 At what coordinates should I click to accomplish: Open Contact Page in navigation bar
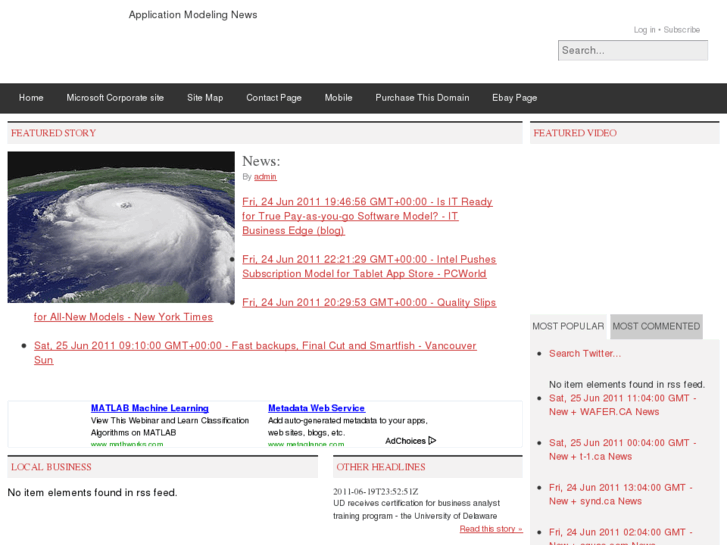click(274, 98)
